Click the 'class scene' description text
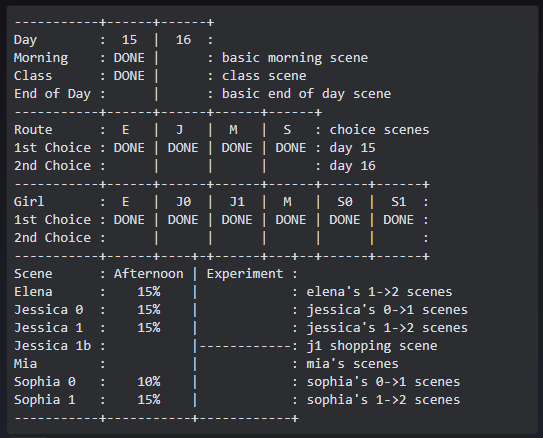Screen dimensions: 543x438 264,76
